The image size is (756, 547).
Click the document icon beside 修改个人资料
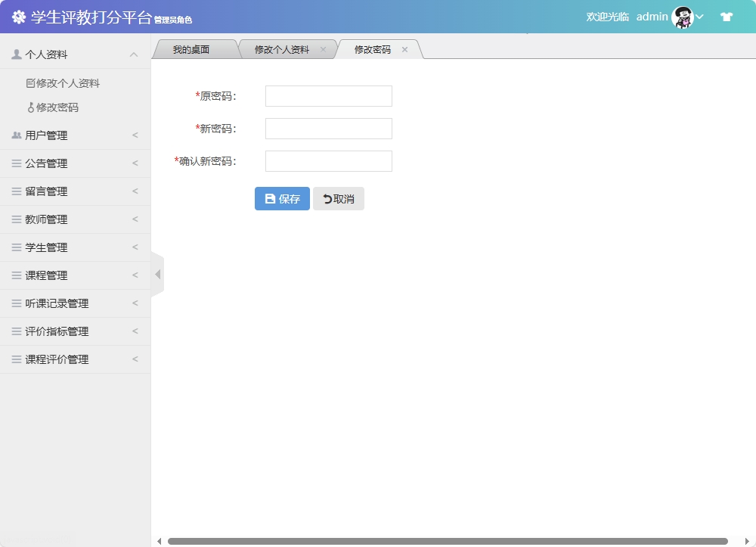point(30,83)
